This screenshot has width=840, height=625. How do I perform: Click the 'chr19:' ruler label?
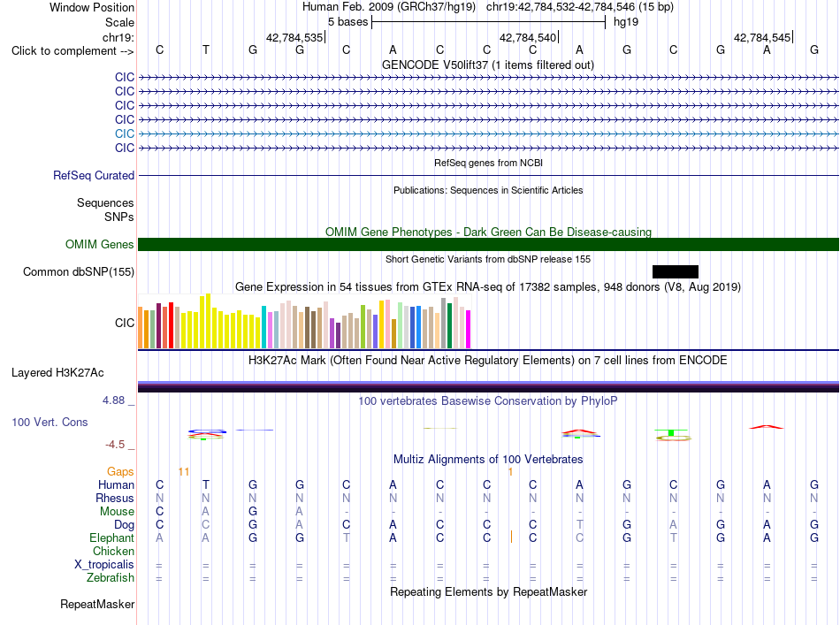[x=118, y=37]
